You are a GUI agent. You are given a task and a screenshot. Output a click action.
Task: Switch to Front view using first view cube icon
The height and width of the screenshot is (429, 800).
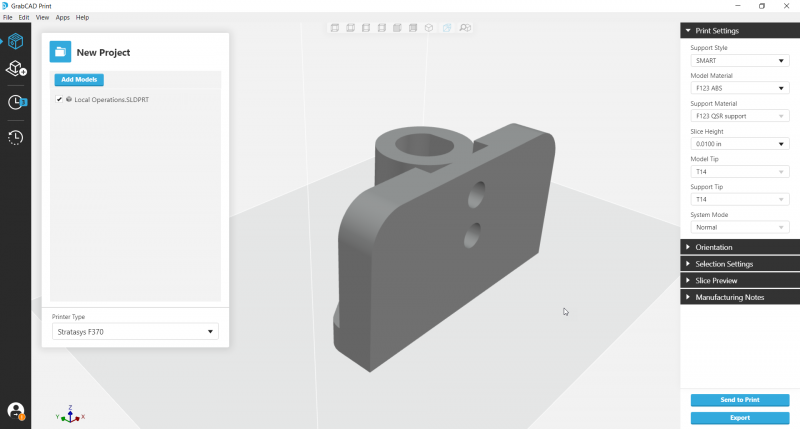[x=335, y=28]
